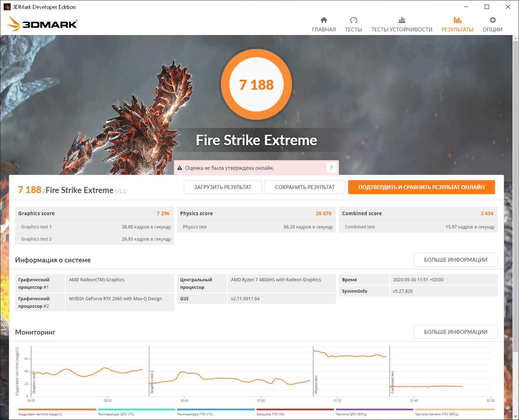Image resolution: width=519 pixels, height=420 pixels.
Task: Open the ТЕСТЫ benchmarks section
Action: pos(353,25)
